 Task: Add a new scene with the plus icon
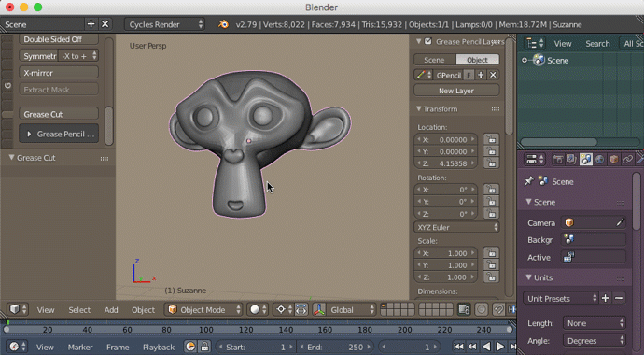point(91,24)
